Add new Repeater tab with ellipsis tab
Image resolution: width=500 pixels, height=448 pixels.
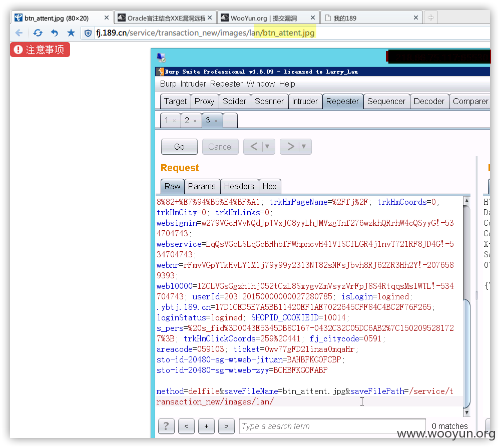click(x=230, y=121)
